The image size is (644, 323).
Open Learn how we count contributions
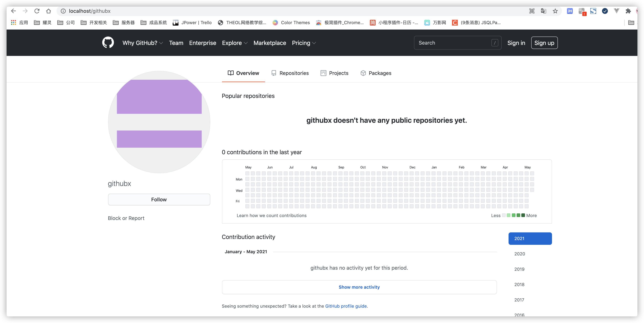271,215
